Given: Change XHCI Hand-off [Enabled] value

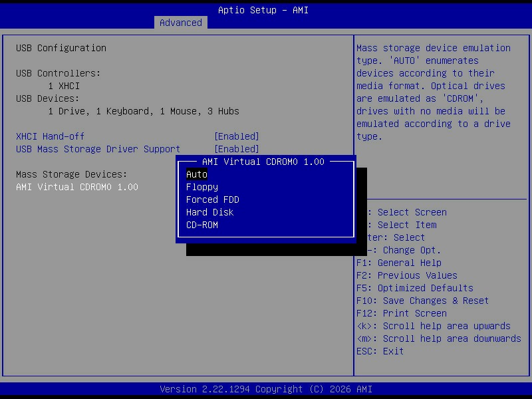Looking at the screenshot, I should pos(237,136).
